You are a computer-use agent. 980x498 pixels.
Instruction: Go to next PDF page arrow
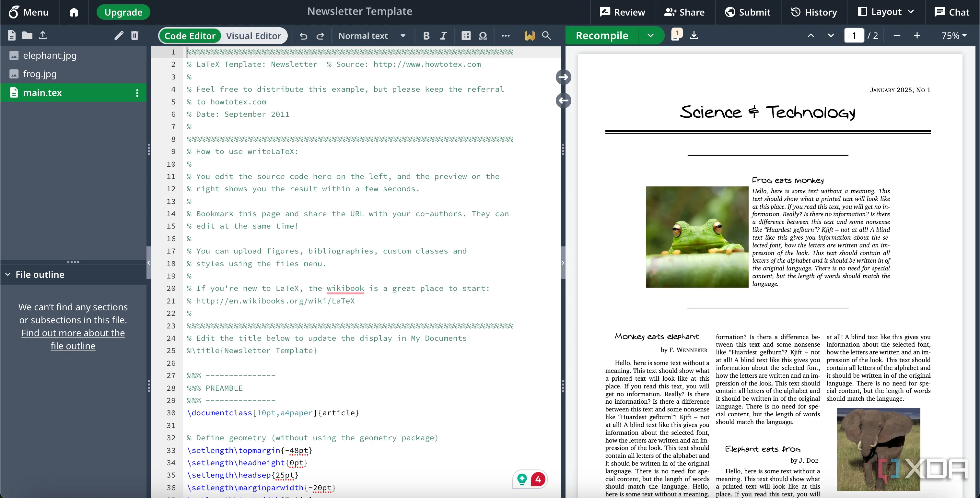pyautogui.click(x=831, y=35)
